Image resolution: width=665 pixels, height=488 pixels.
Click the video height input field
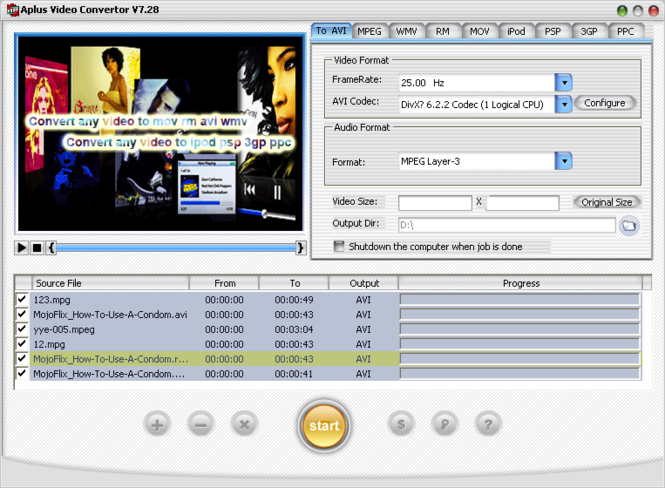tap(522, 203)
